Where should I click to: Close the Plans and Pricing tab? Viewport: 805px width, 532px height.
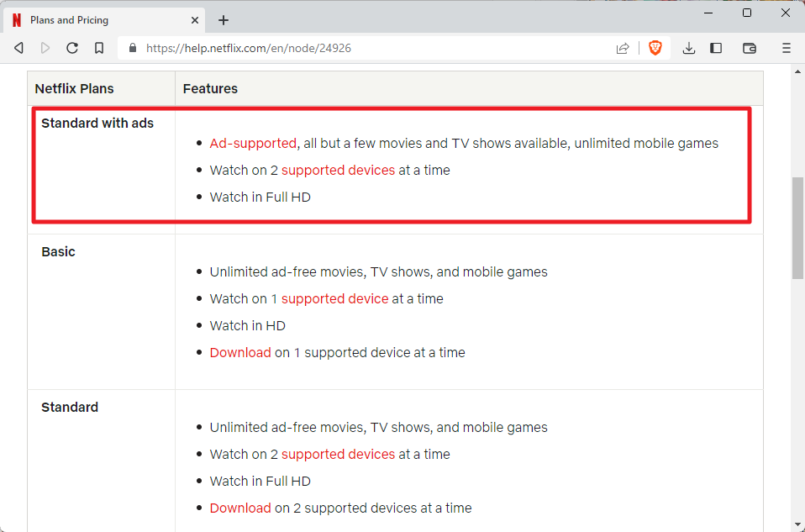[195, 20]
